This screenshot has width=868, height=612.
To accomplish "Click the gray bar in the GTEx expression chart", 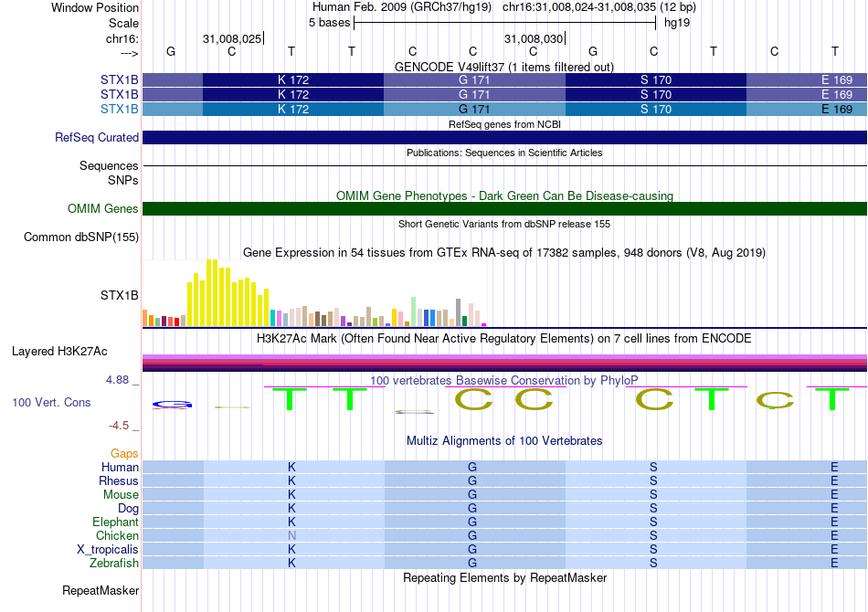I will (x=459, y=312).
